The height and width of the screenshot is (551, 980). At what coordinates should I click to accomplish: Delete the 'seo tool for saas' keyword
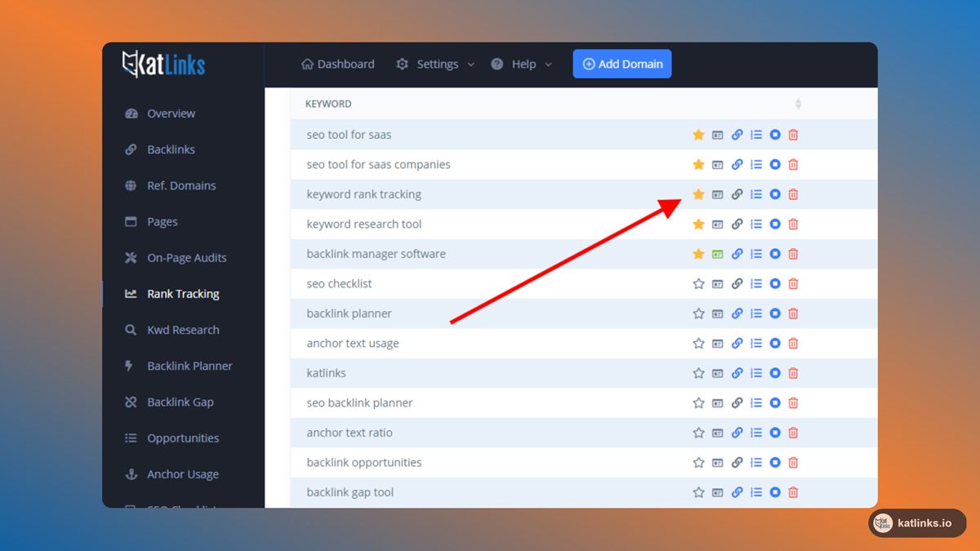coord(793,135)
